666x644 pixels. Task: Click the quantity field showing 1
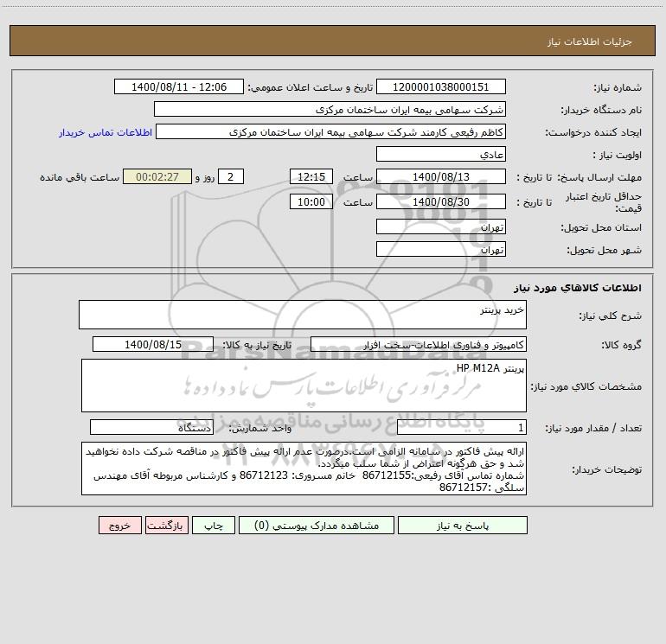[x=462, y=427]
